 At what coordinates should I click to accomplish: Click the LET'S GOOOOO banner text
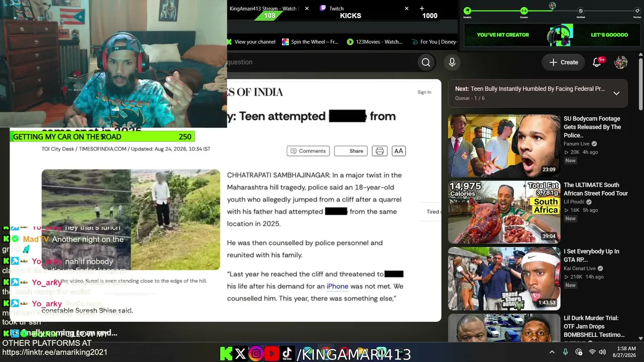click(609, 35)
